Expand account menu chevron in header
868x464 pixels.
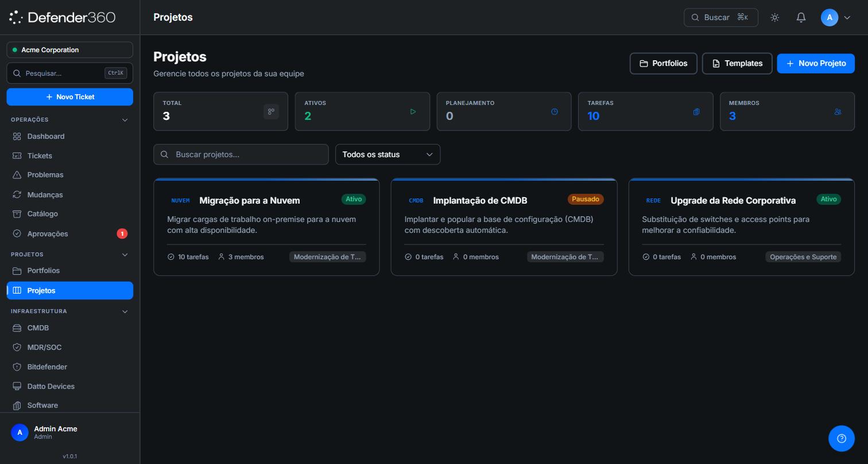847,18
